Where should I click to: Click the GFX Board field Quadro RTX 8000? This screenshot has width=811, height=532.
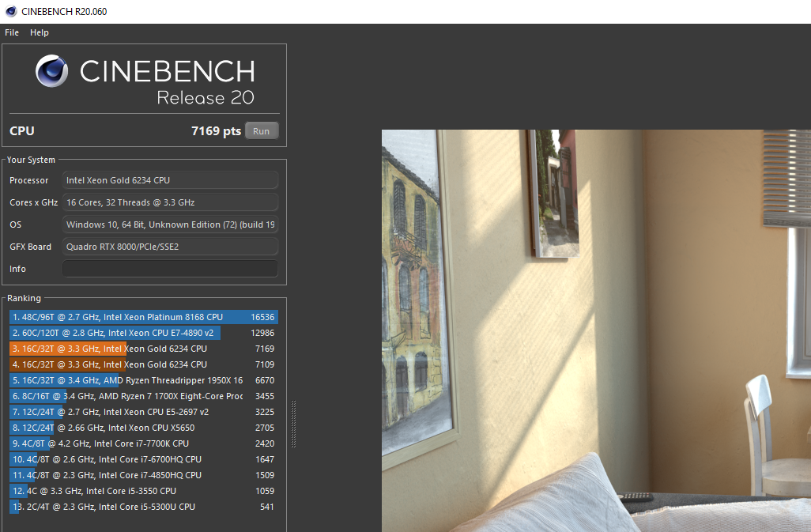point(170,247)
